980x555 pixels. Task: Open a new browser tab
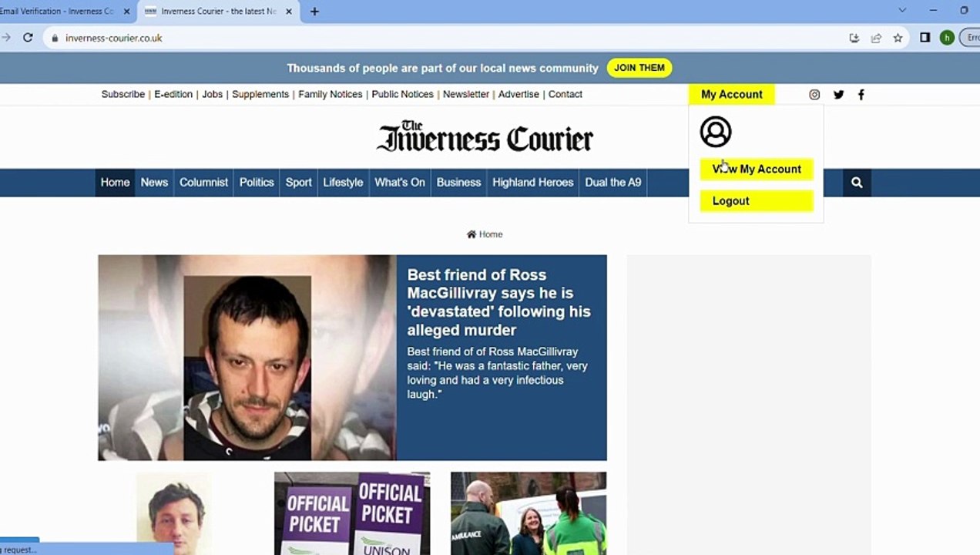coord(314,12)
